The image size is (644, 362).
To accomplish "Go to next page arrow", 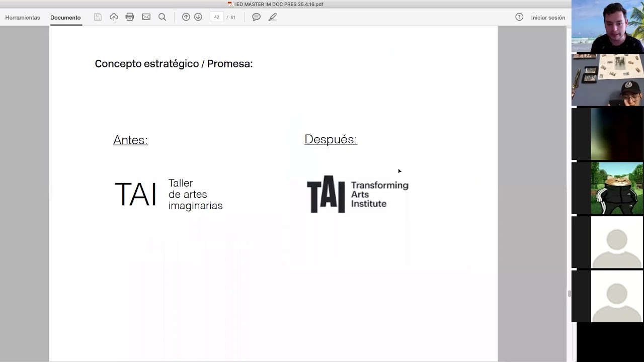I will 198,17.
